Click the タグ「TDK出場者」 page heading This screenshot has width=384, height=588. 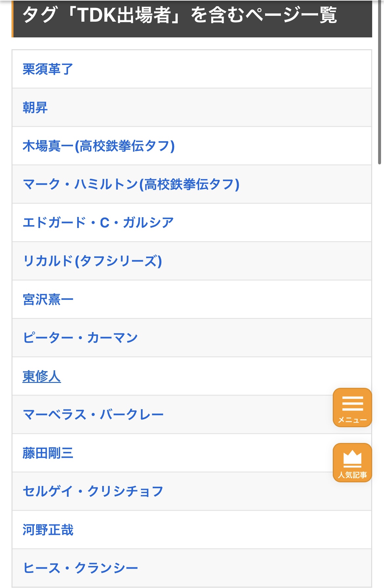[180, 15]
